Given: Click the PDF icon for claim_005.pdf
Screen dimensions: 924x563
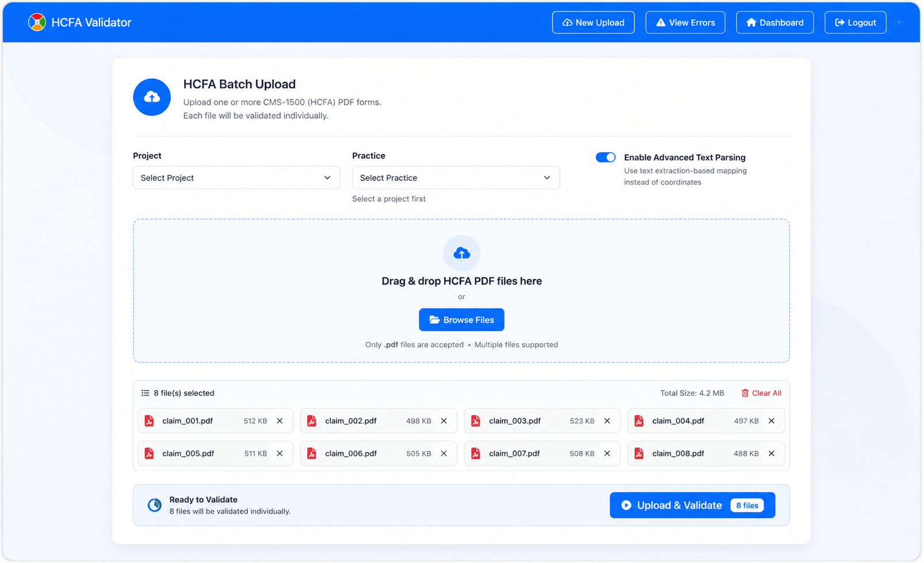Looking at the screenshot, I should 149,454.
